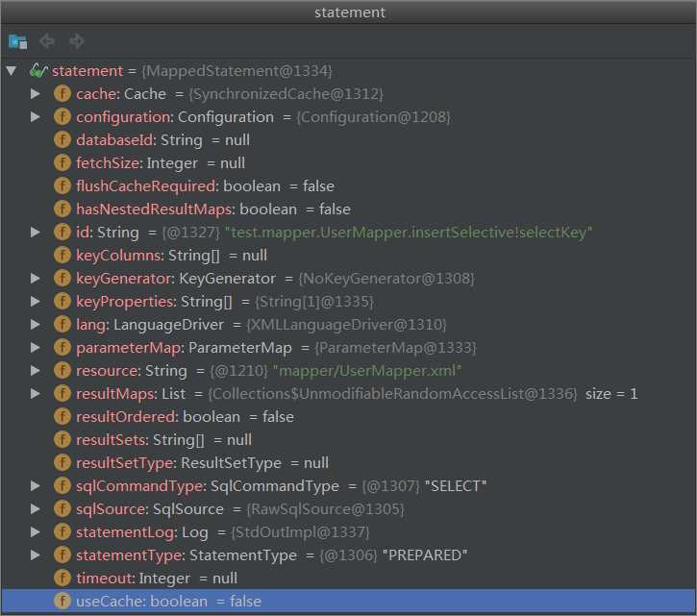
Task: Expand the keyGenerator field node
Action: tap(36, 279)
